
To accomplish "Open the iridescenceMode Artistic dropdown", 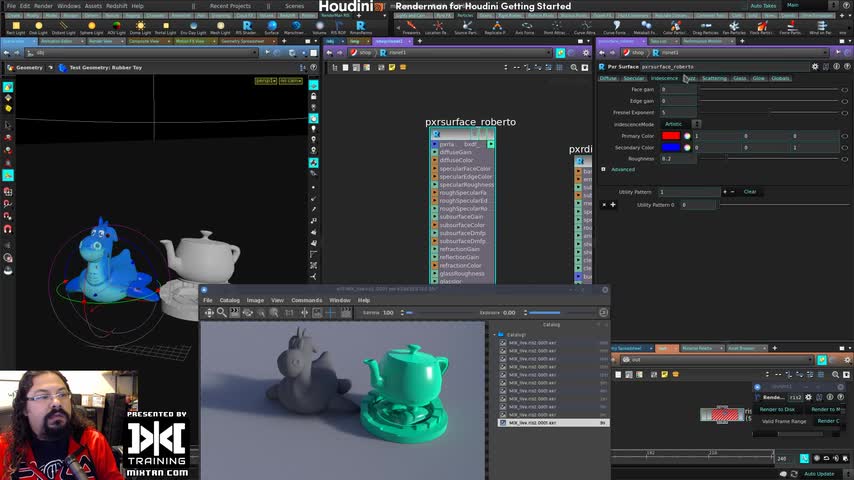I will point(681,124).
